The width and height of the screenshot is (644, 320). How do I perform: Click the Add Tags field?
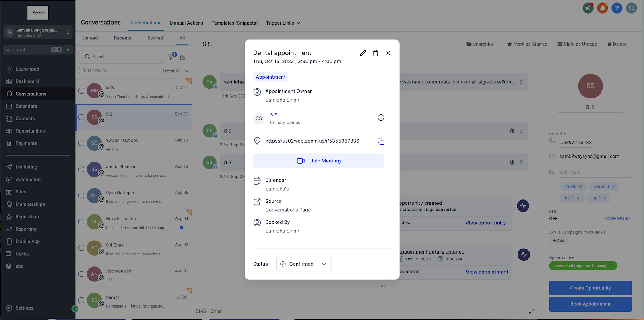coord(595,172)
